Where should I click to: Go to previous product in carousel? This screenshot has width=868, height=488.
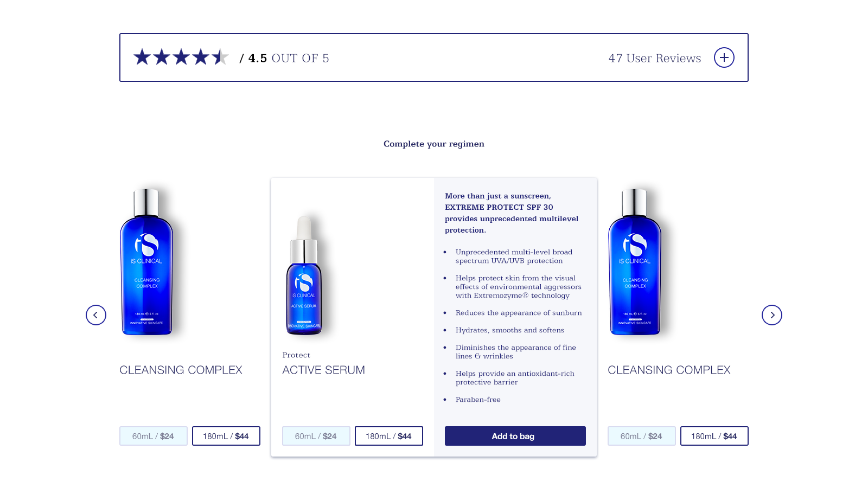click(x=96, y=315)
